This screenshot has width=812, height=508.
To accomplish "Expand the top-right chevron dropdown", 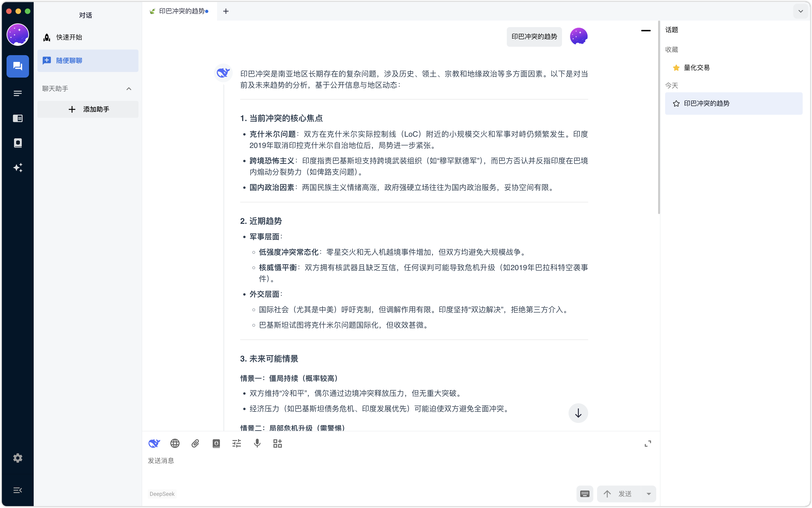I will point(801,11).
